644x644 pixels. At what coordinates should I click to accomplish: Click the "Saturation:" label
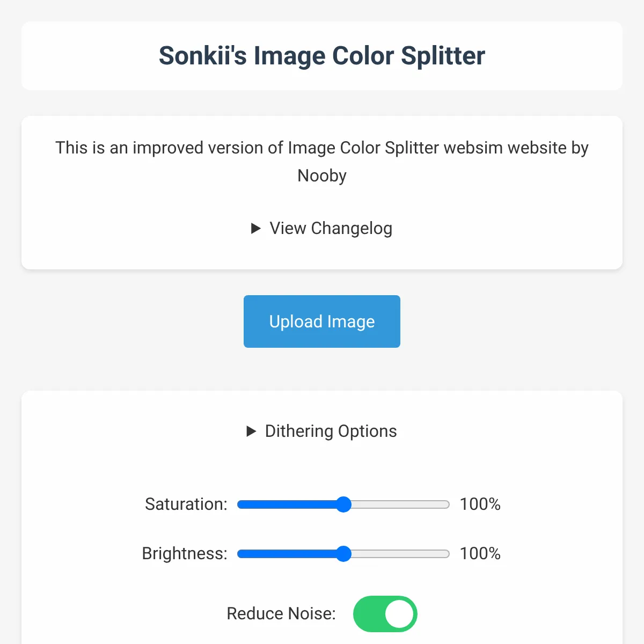coord(186,504)
